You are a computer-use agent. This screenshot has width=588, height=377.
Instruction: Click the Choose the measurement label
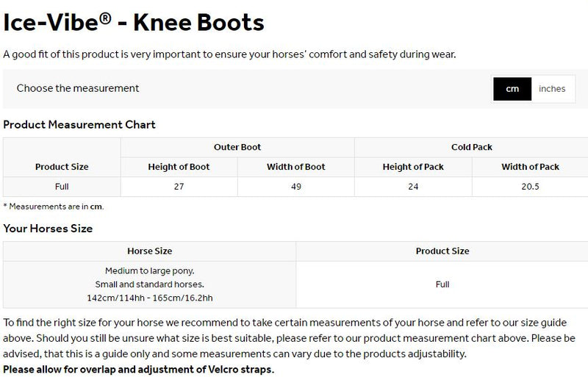pos(78,88)
